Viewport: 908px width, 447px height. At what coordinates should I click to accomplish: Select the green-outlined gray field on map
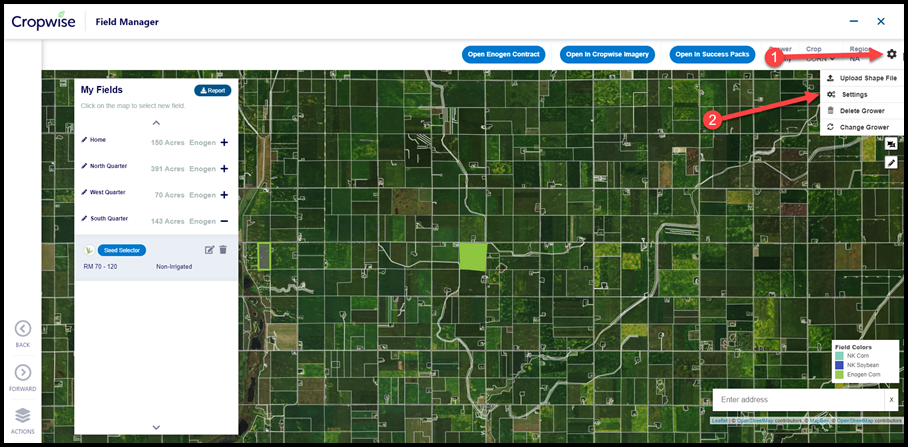(264, 256)
